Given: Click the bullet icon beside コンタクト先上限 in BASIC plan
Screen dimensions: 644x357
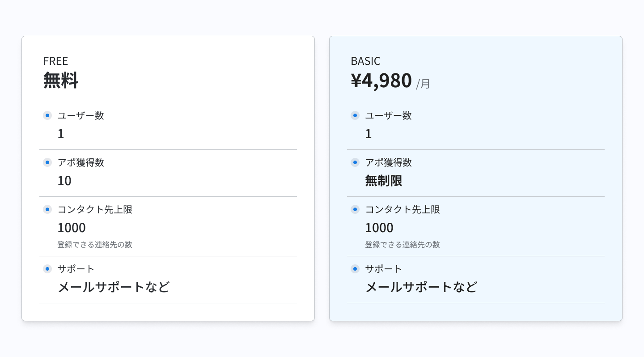Looking at the screenshot, I should coord(355,209).
